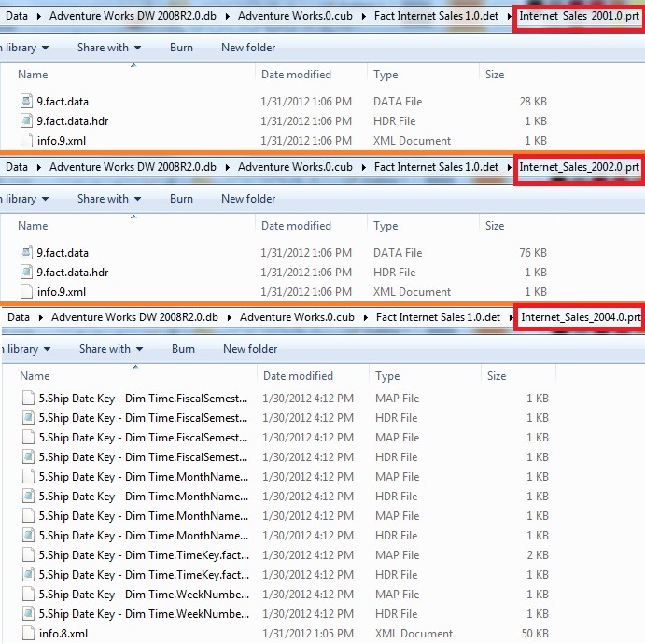645x644 pixels.
Task: Open the library dropdown in Internet_Sales_2001 window
Action: (x=24, y=48)
